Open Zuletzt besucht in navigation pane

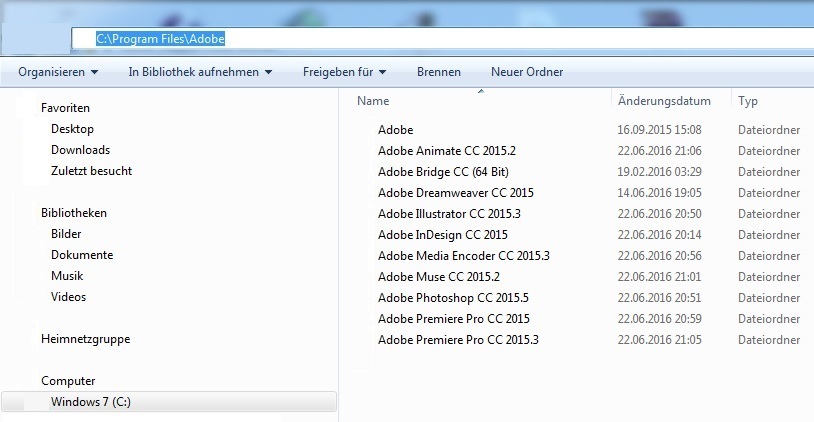click(x=91, y=171)
